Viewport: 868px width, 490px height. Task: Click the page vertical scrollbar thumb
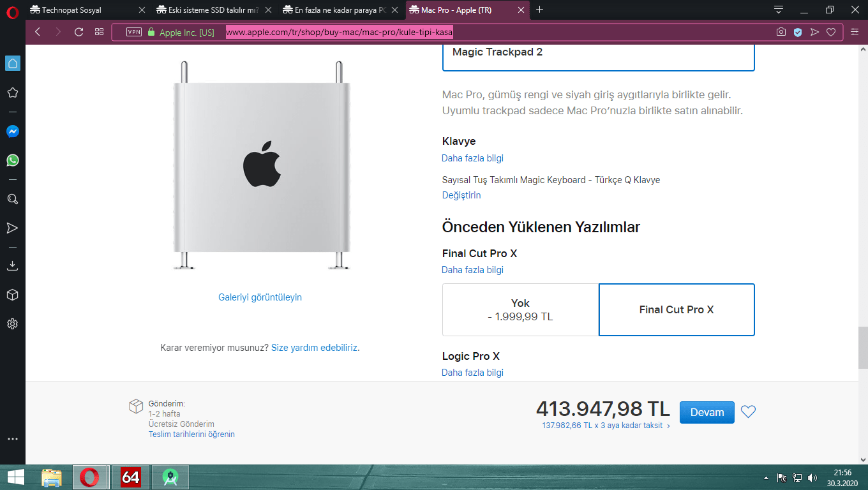pos(862,348)
